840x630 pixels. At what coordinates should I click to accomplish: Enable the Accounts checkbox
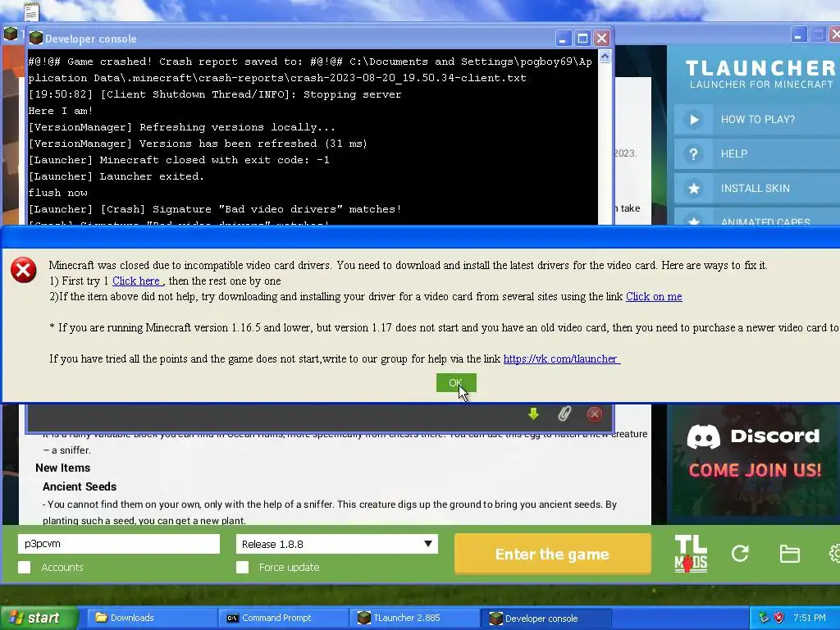tap(24, 568)
